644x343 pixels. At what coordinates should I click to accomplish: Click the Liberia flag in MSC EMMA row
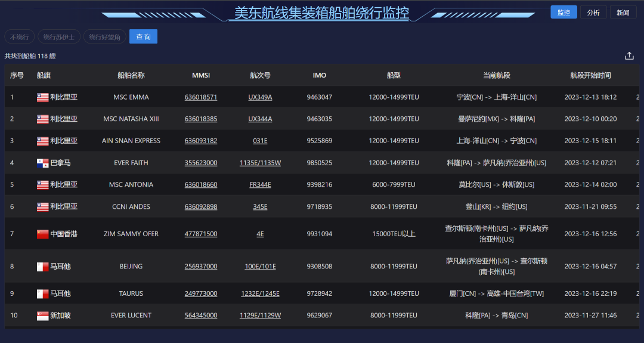coord(43,97)
